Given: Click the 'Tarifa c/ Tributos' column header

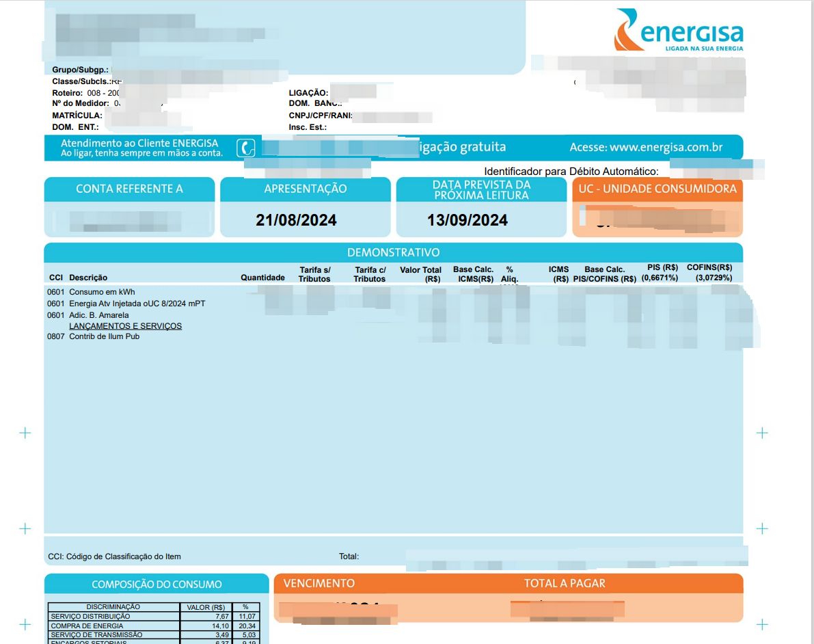Looking at the screenshot, I should (x=370, y=274).
